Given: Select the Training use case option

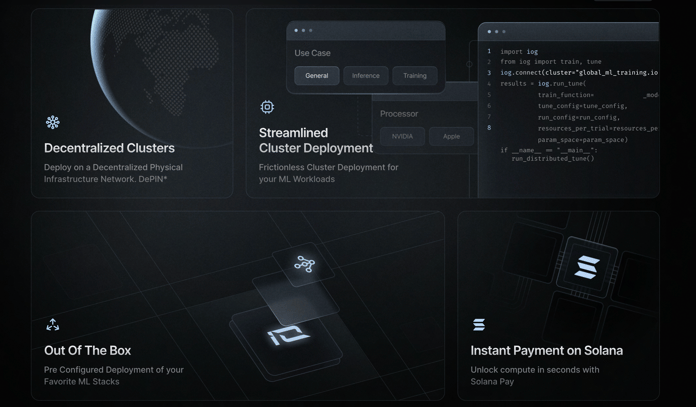Looking at the screenshot, I should tap(415, 75).
